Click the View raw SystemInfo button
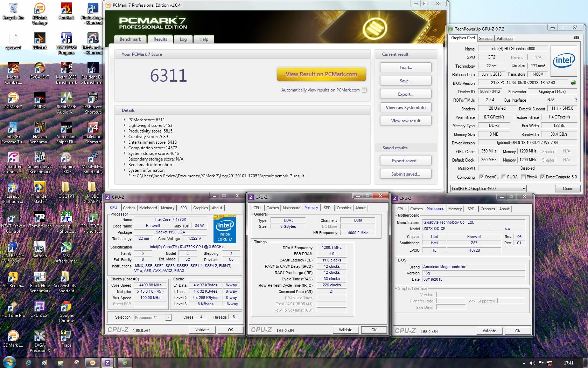The width and height of the screenshot is (588, 368). point(406,108)
